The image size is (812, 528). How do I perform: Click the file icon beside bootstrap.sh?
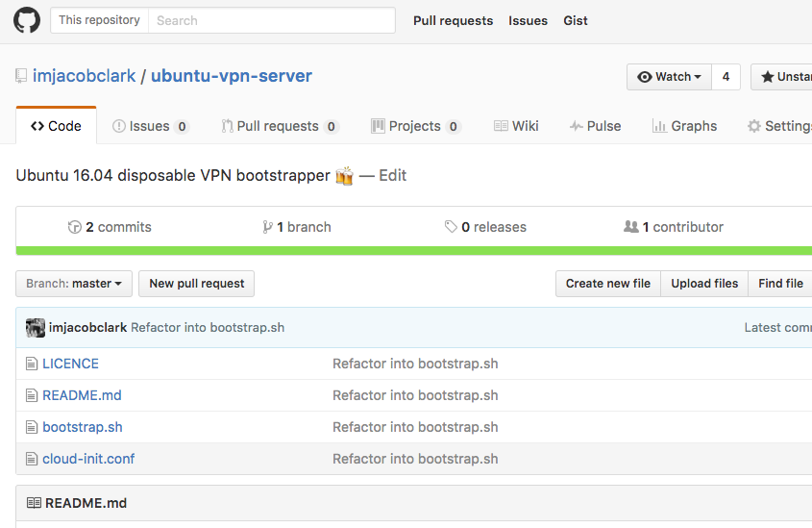32,427
